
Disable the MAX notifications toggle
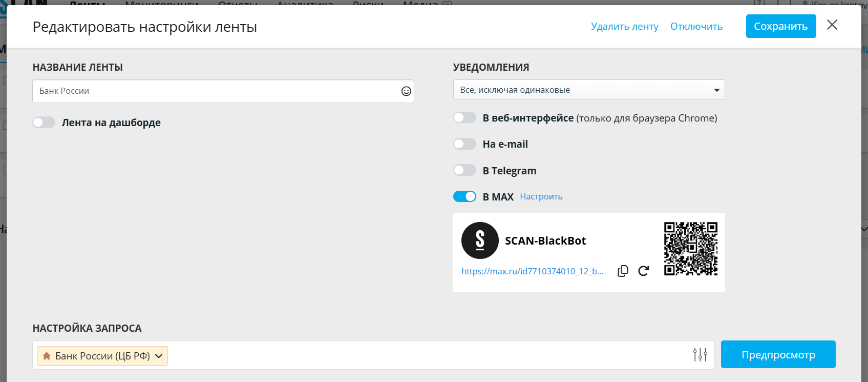click(x=464, y=196)
